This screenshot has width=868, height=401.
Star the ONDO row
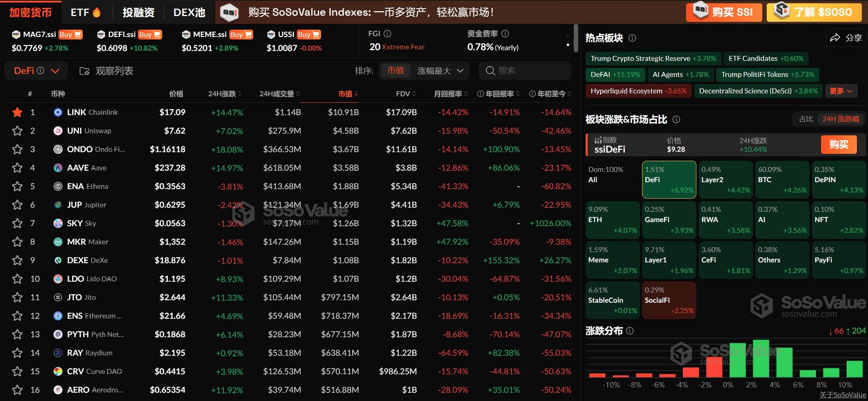[x=17, y=149]
